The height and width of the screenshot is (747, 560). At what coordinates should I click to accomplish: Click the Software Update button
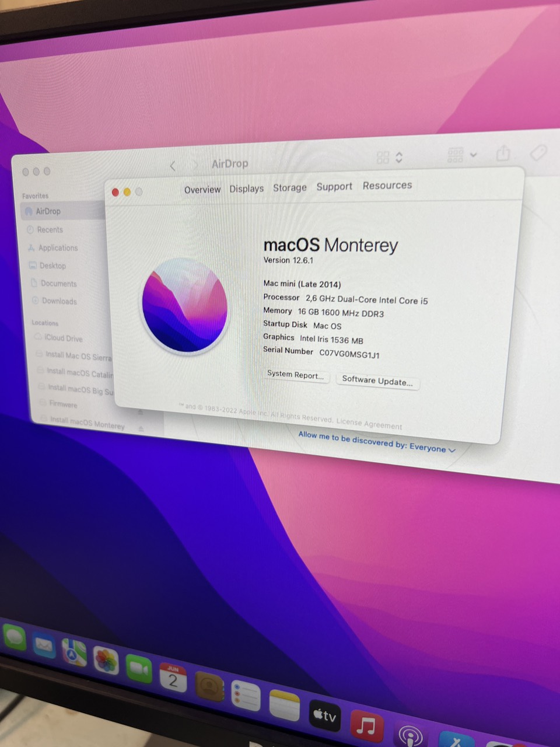[x=377, y=381]
